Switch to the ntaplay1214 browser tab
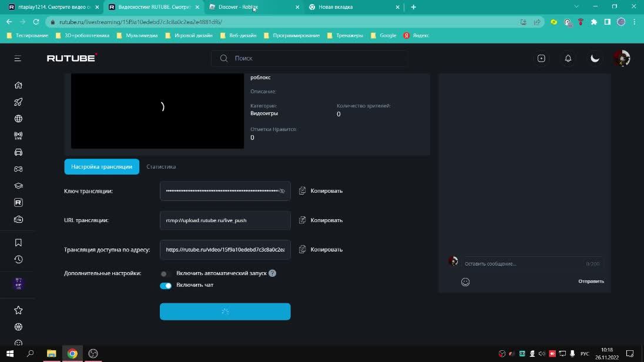 pos(53,7)
